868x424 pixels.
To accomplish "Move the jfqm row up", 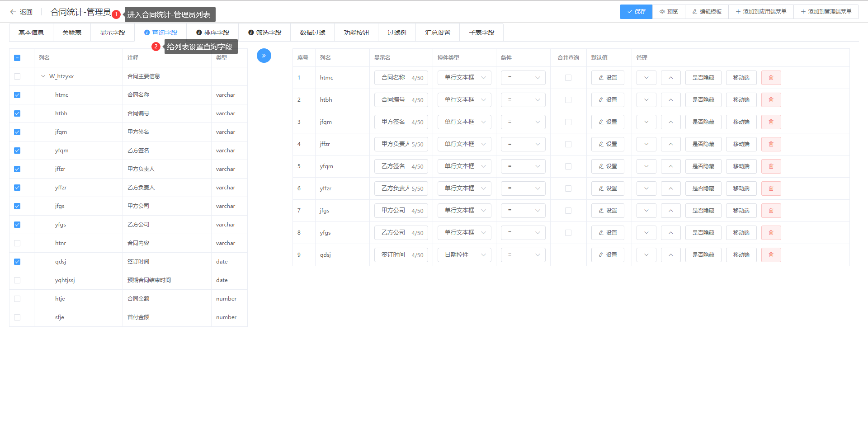I will 670,122.
